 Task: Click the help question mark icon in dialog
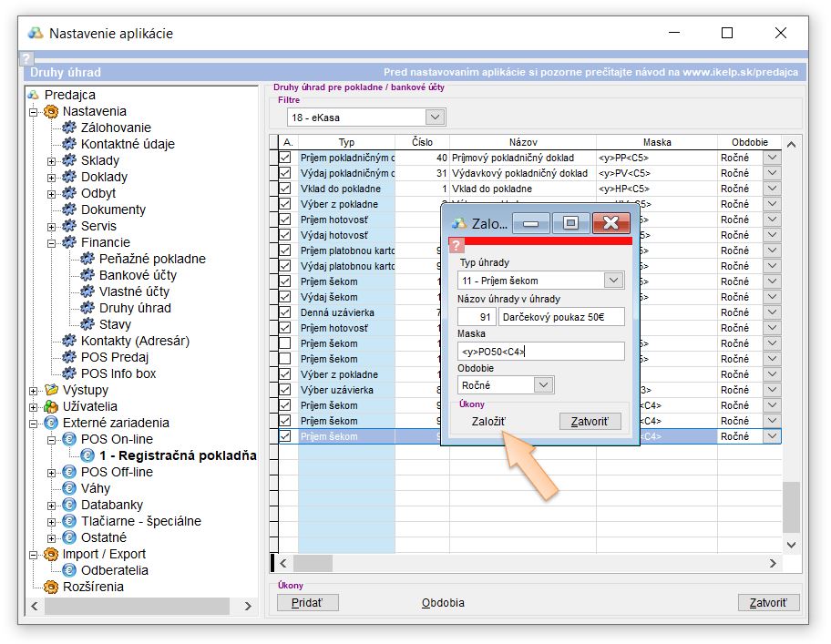point(457,245)
